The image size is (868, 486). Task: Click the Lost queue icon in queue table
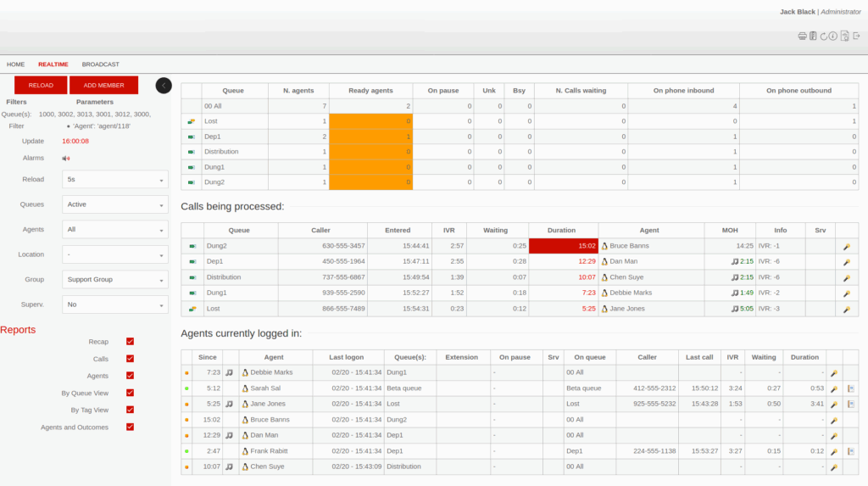click(x=192, y=121)
